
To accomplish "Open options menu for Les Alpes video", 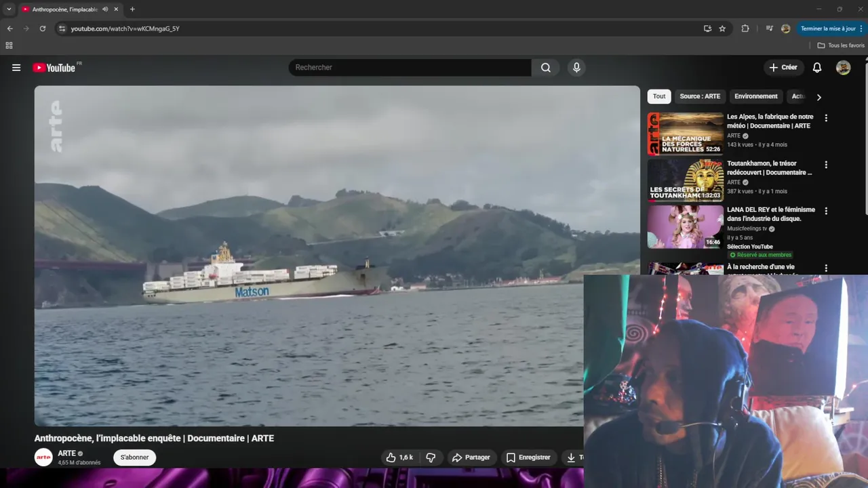I will tap(826, 118).
